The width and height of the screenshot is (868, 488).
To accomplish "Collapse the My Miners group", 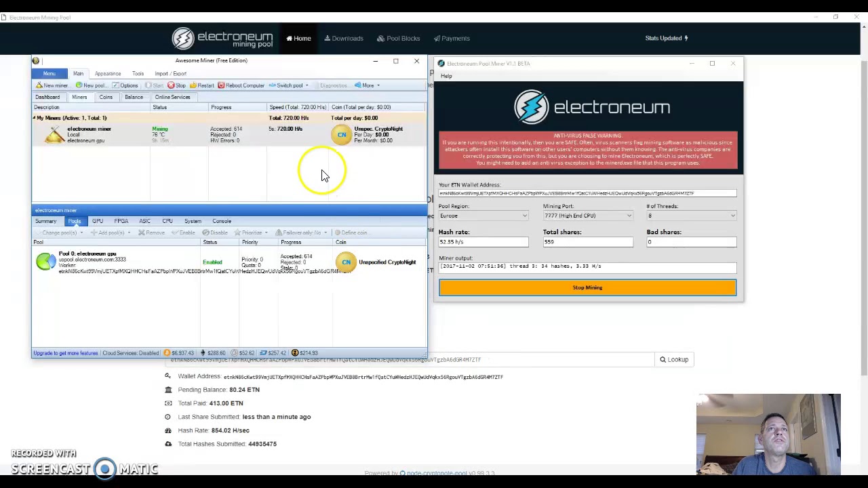I will 35,118.
